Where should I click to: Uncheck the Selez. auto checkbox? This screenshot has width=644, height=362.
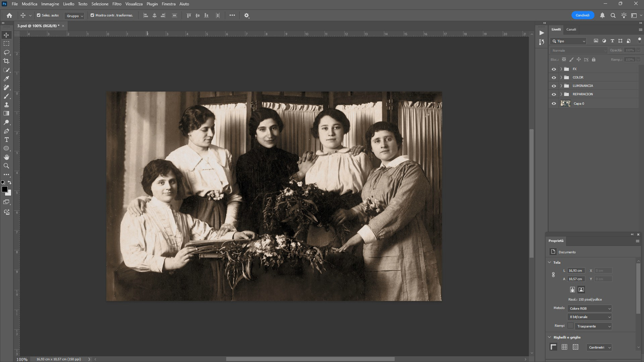(39, 15)
